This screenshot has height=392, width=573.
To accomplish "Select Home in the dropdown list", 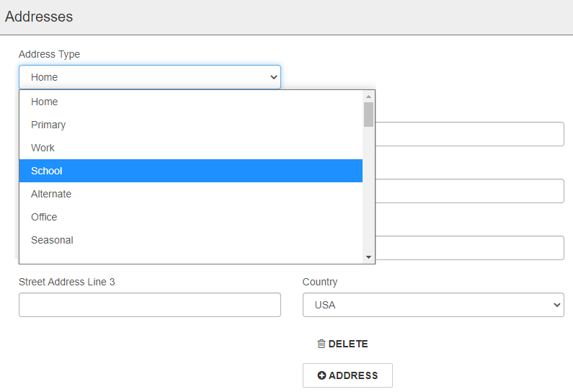I will [x=45, y=102].
